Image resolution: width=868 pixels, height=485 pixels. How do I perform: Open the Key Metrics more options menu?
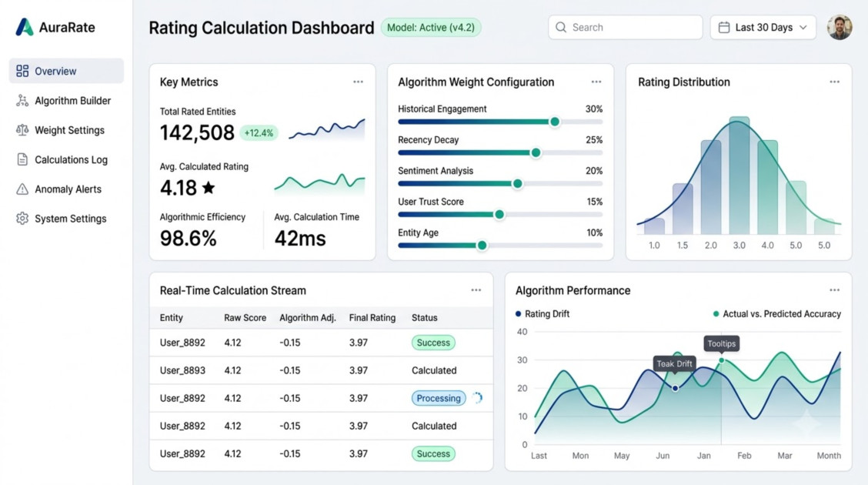tap(358, 82)
